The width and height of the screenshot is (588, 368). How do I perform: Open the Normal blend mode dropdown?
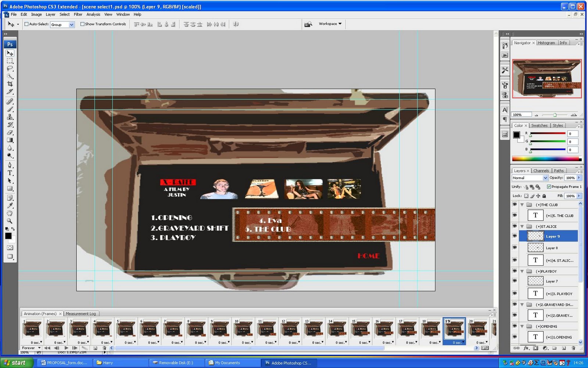click(x=530, y=178)
